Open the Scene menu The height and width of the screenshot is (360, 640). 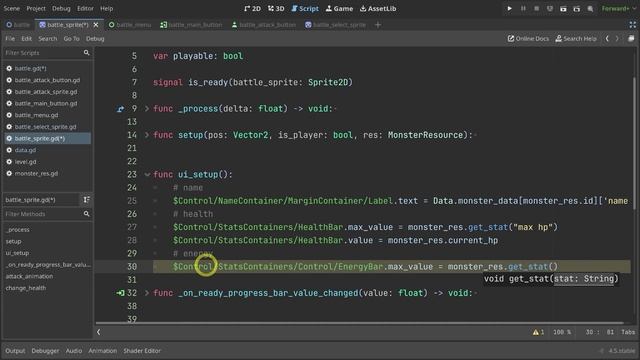11,8
